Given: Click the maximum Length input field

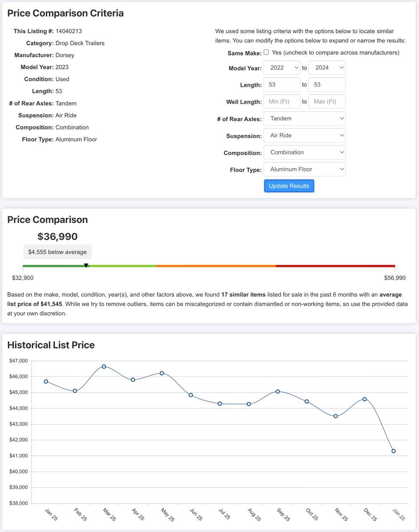Looking at the screenshot, I should point(327,85).
